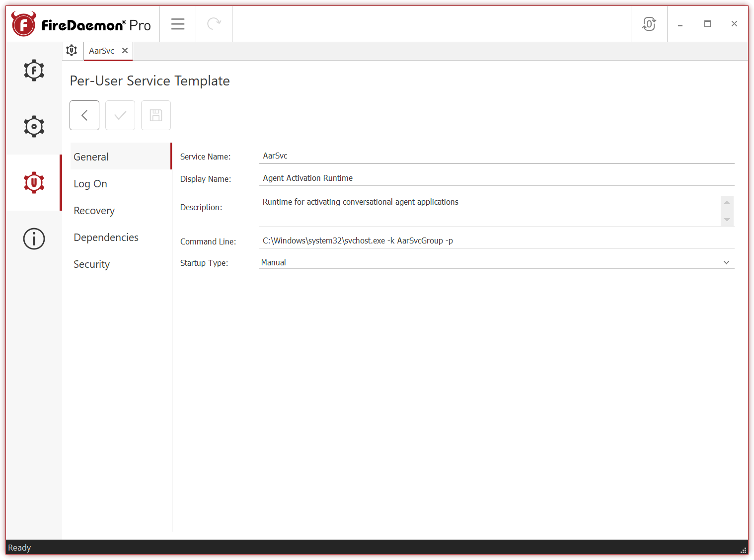Switch to the AarSvc tab
Screen dimensions: 754x560
pyautogui.click(x=102, y=51)
